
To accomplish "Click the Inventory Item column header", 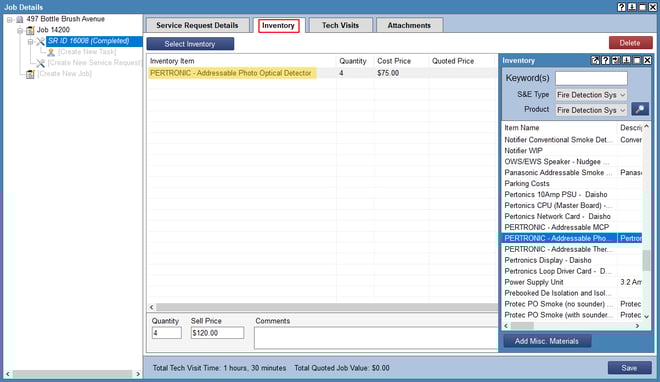I will pyautogui.click(x=172, y=61).
